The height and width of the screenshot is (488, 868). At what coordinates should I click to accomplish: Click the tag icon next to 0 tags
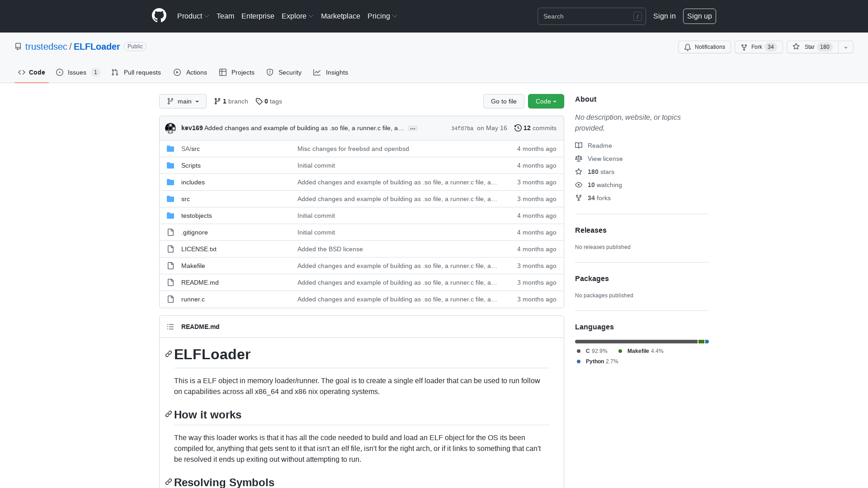pos(259,101)
